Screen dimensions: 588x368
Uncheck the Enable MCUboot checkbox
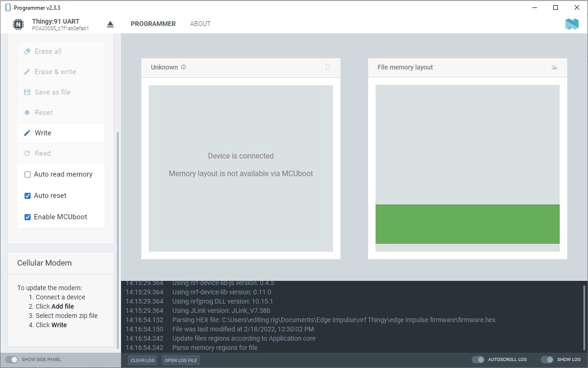coord(27,217)
